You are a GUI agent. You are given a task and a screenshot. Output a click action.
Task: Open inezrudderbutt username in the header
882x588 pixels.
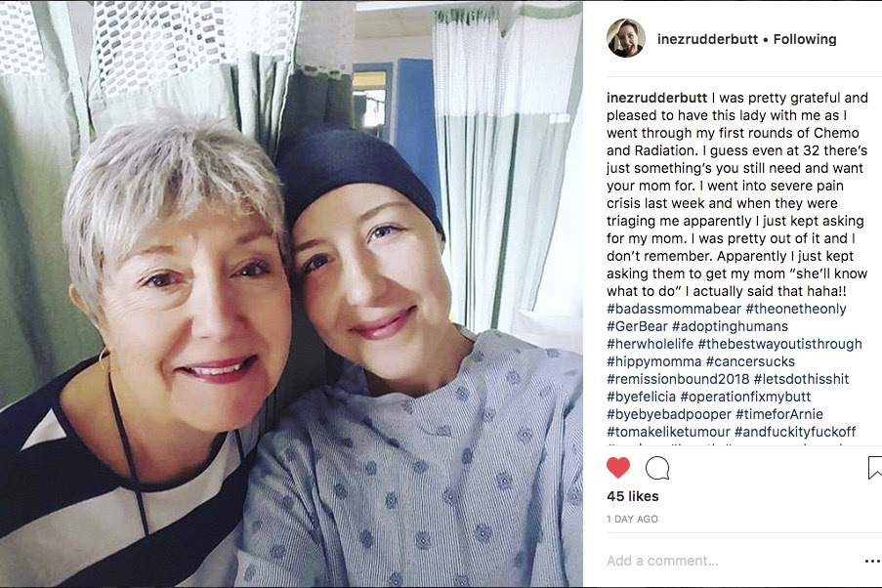(x=707, y=39)
